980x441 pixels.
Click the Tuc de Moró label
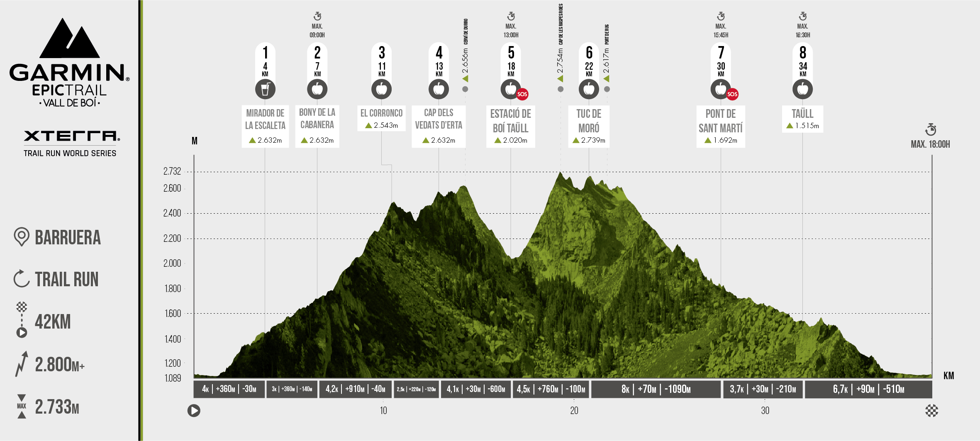pos(589,126)
